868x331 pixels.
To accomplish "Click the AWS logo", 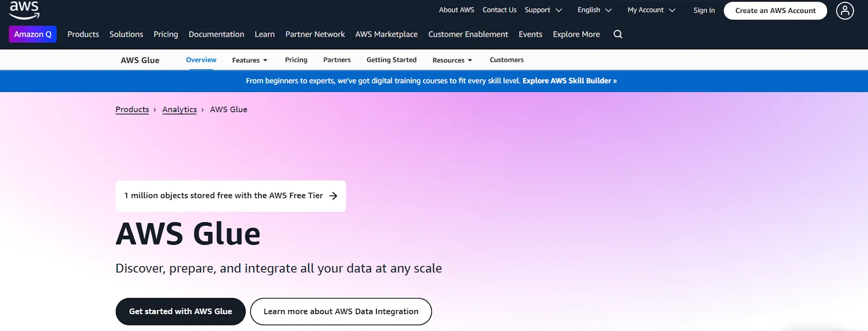I will point(24,10).
